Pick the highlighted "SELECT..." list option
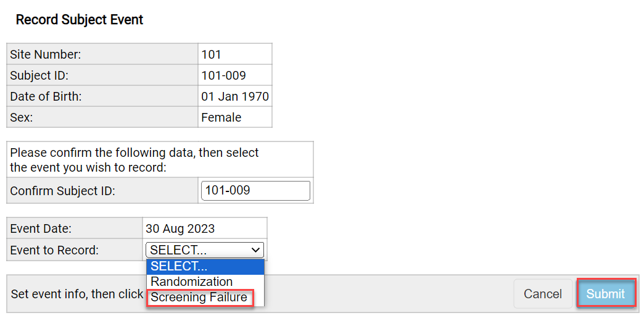Screen dimensions: 644x318 pos(179,266)
